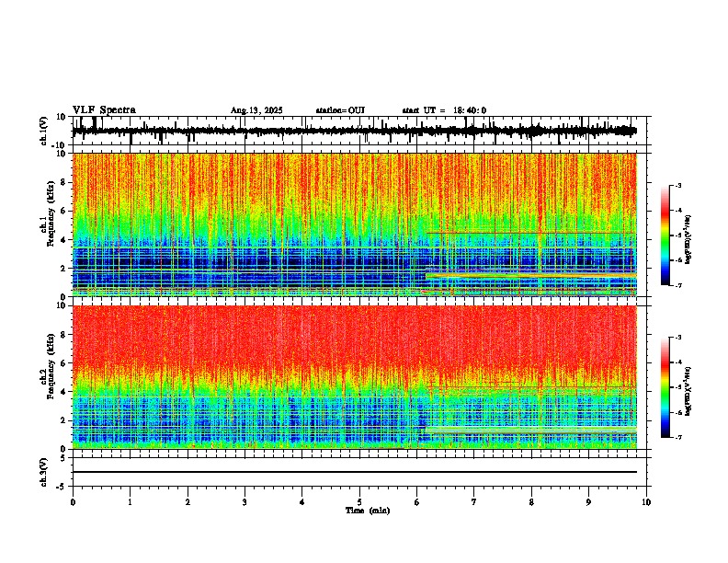Image resolution: width=728 pixels, height=563 pixels.
Task: Click the time axis tick label '2'
Action: pos(188,502)
